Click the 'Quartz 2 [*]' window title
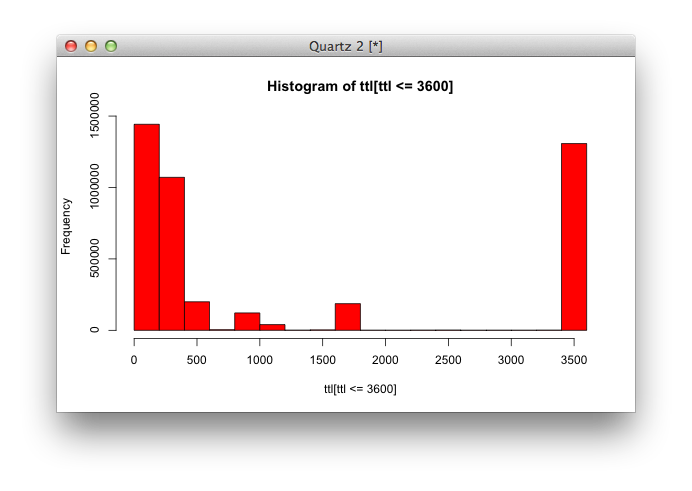 346,46
